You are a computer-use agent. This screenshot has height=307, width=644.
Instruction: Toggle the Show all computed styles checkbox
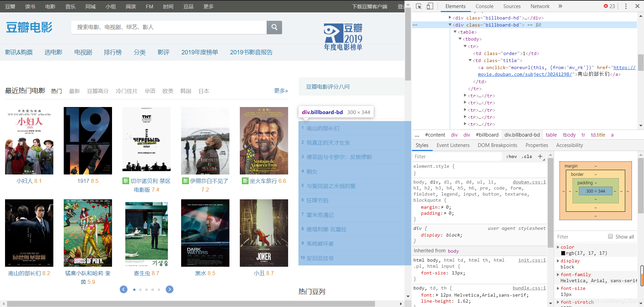(610, 236)
